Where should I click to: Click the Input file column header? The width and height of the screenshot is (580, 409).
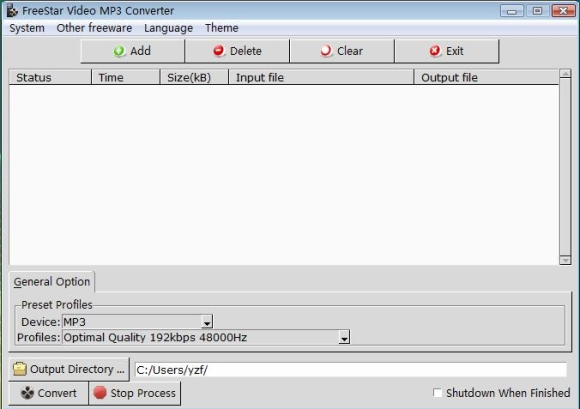tap(321, 77)
